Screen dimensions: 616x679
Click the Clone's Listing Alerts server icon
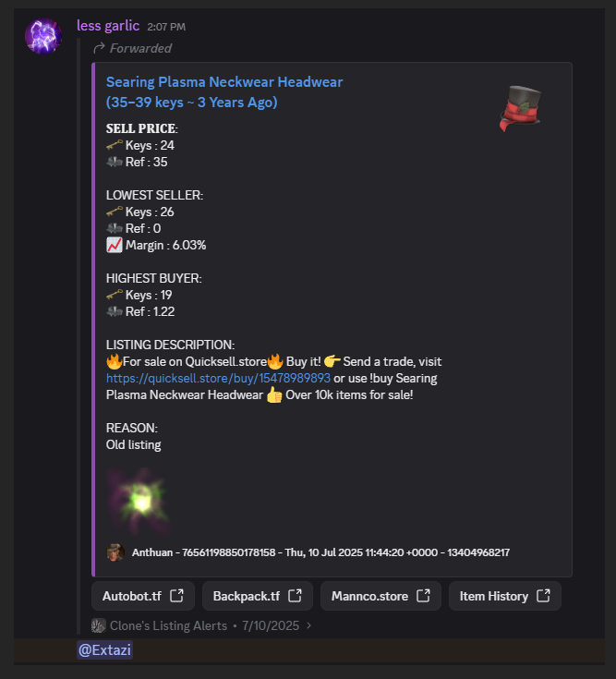[x=98, y=625]
